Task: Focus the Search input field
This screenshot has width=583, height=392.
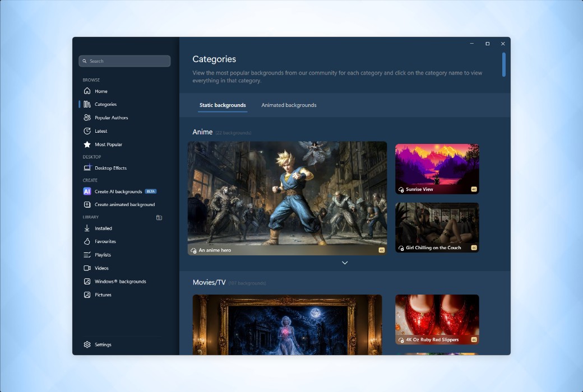Action: [x=124, y=61]
